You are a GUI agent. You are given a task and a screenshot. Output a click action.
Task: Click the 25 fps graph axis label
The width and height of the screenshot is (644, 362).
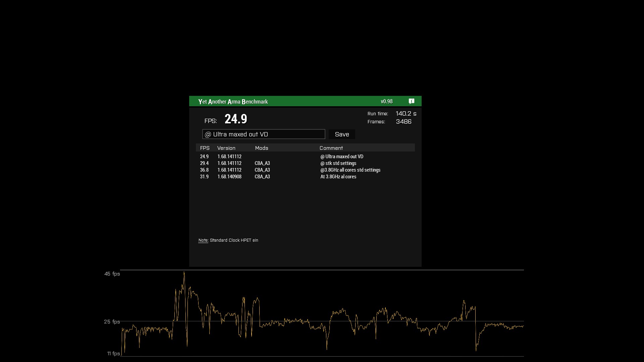point(112,322)
